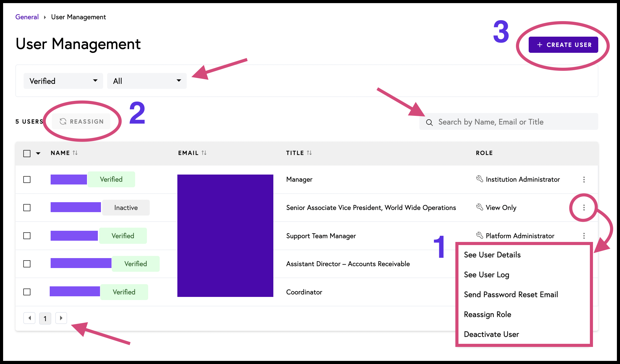Image resolution: width=620 pixels, height=364 pixels.
Task: Click the wrench icon beside Institution Administrator
Action: point(480,179)
